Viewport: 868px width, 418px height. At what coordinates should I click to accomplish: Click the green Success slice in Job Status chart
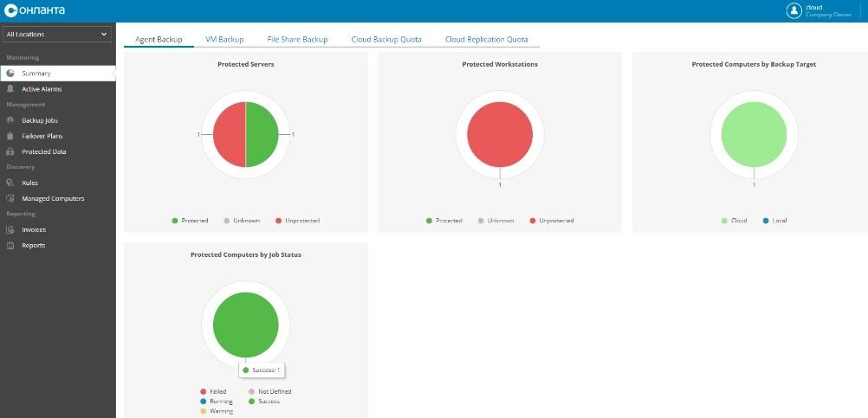pos(245,319)
